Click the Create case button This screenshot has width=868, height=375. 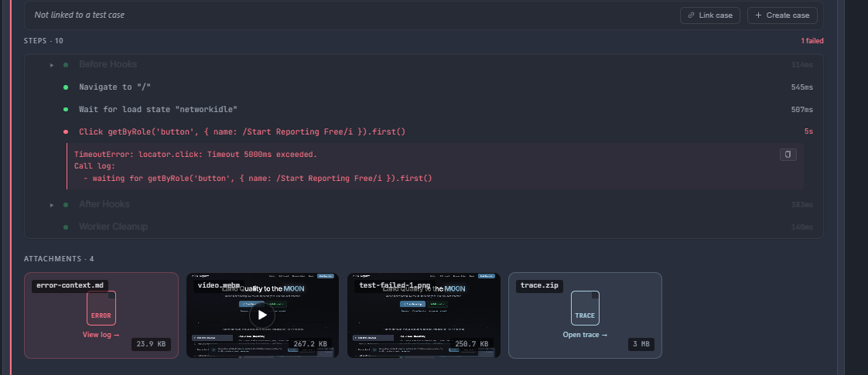(x=782, y=15)
